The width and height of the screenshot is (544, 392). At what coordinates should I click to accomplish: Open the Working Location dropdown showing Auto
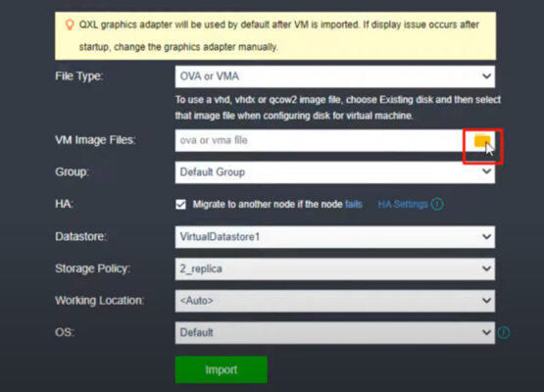coord(335,301)
